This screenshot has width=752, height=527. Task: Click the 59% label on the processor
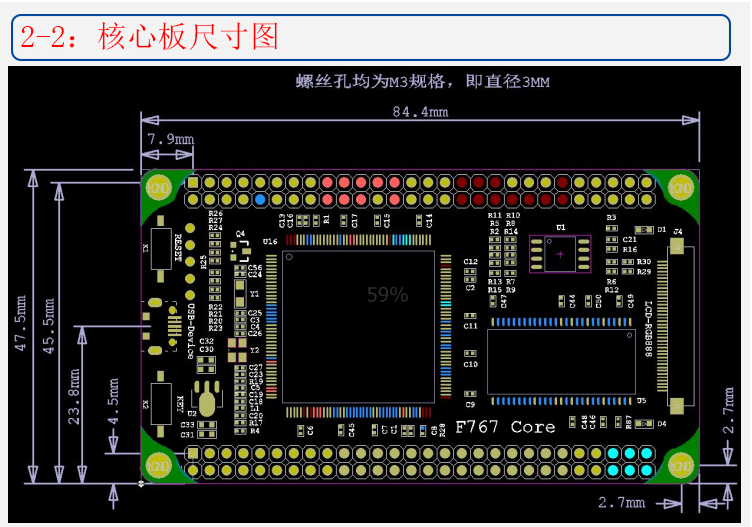(x=387, y=295)
